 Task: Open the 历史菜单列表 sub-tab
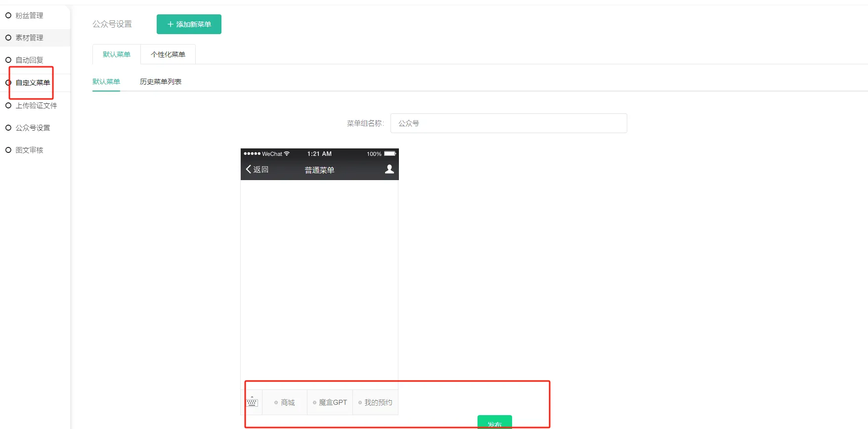coord(161,82)
